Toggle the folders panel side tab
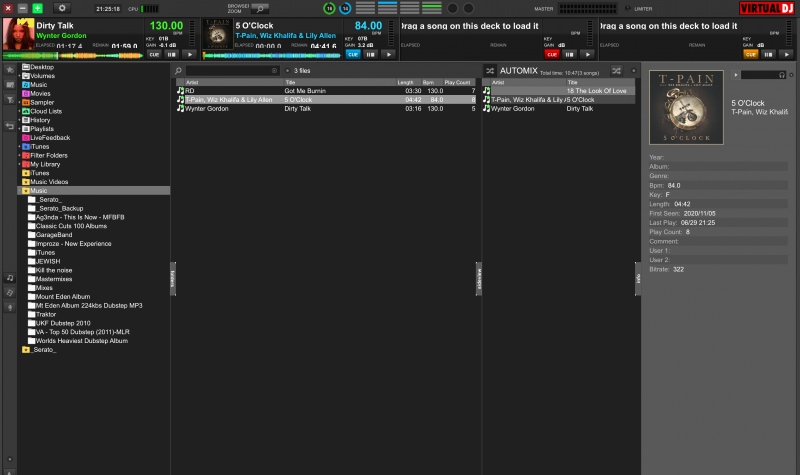800x475 pixels. pyautogui.click(x=173, y=279)
